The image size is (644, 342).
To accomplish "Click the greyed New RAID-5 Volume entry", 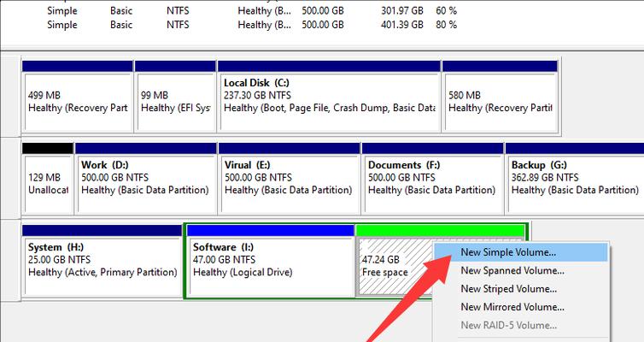I will point(521,325).
